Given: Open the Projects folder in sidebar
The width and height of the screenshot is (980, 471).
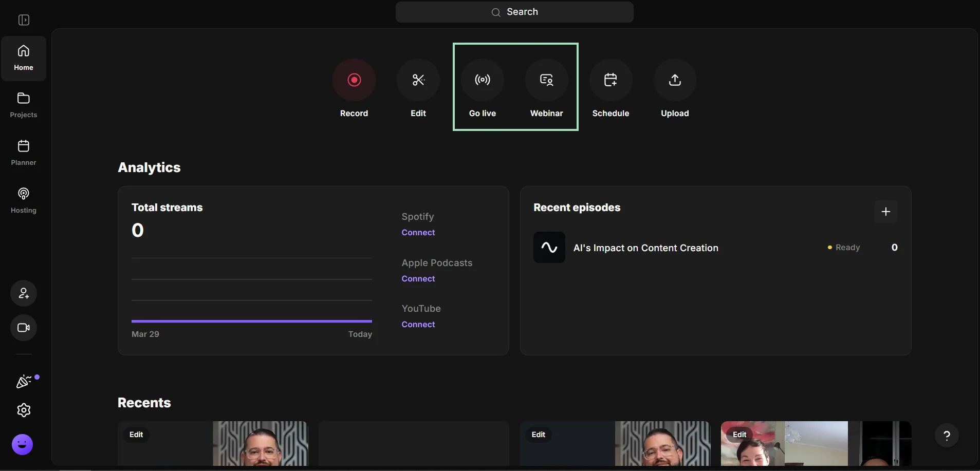Looking at the screenshot, I should click(24, 105).
